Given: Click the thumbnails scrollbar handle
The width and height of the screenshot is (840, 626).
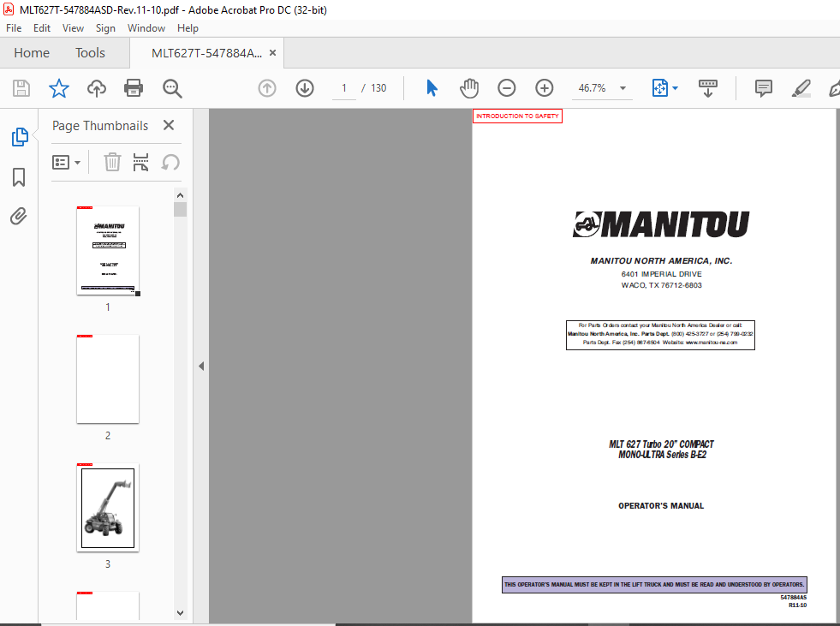Looking at the screenshot, I should pos(180,209).
